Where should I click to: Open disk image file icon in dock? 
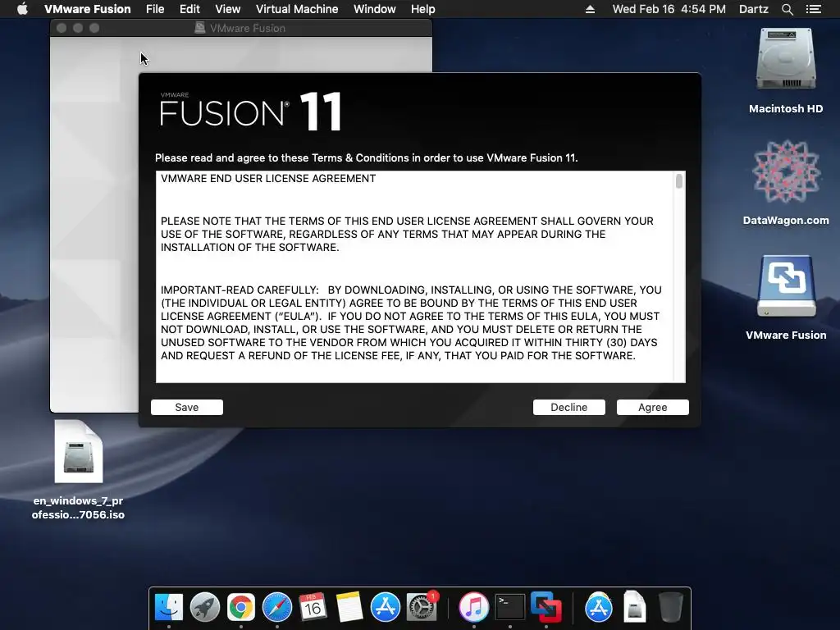point(634,608)
